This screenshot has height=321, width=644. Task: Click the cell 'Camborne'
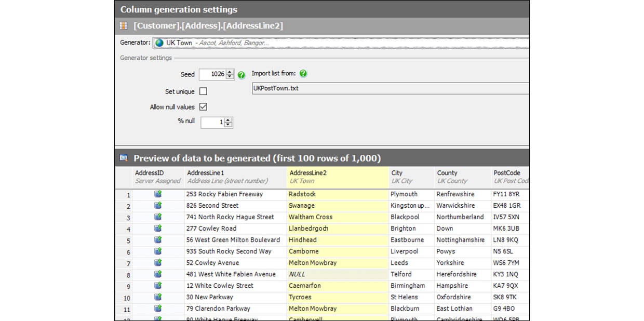click(338, 251)
